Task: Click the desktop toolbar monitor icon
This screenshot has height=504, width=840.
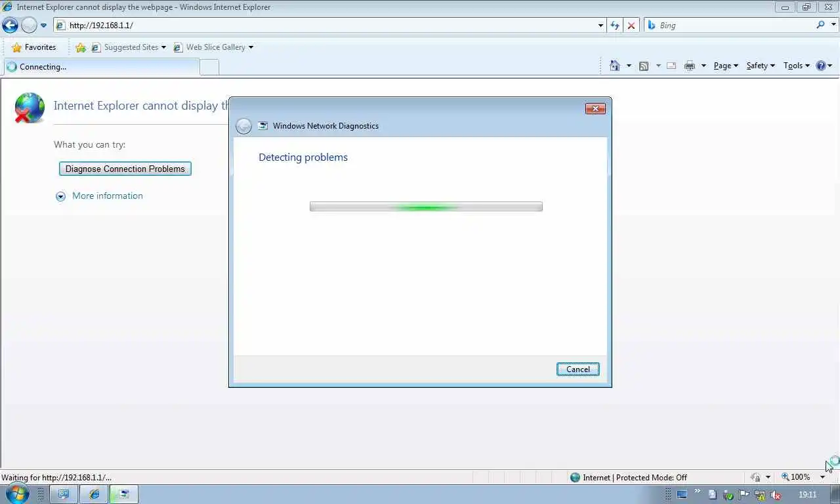Action: click(x=682, y=495)
